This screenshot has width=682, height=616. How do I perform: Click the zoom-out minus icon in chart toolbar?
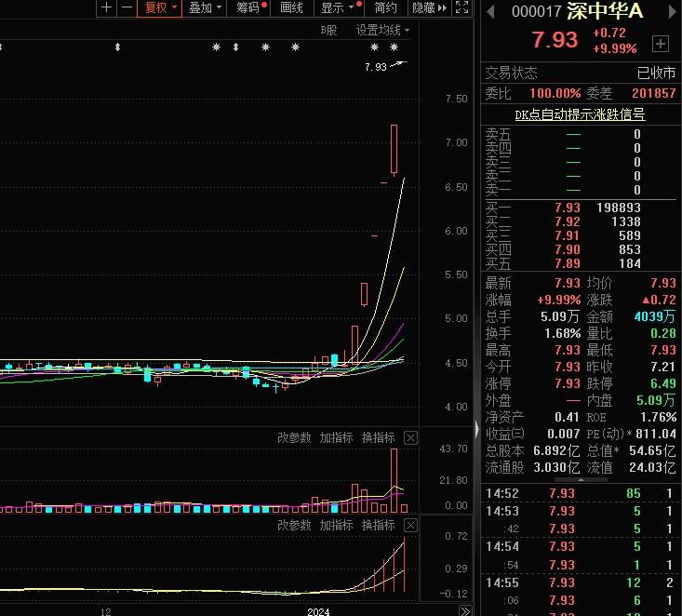click(127, 8)
